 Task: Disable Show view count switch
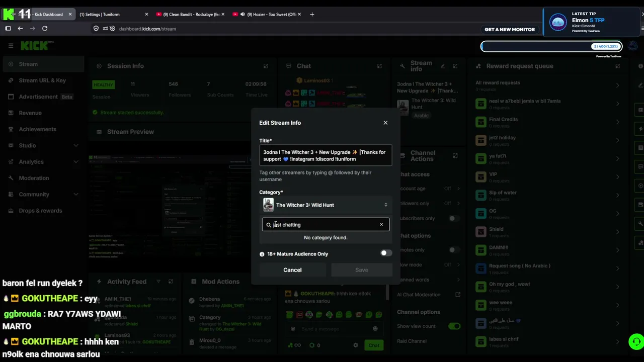(454, 326)
